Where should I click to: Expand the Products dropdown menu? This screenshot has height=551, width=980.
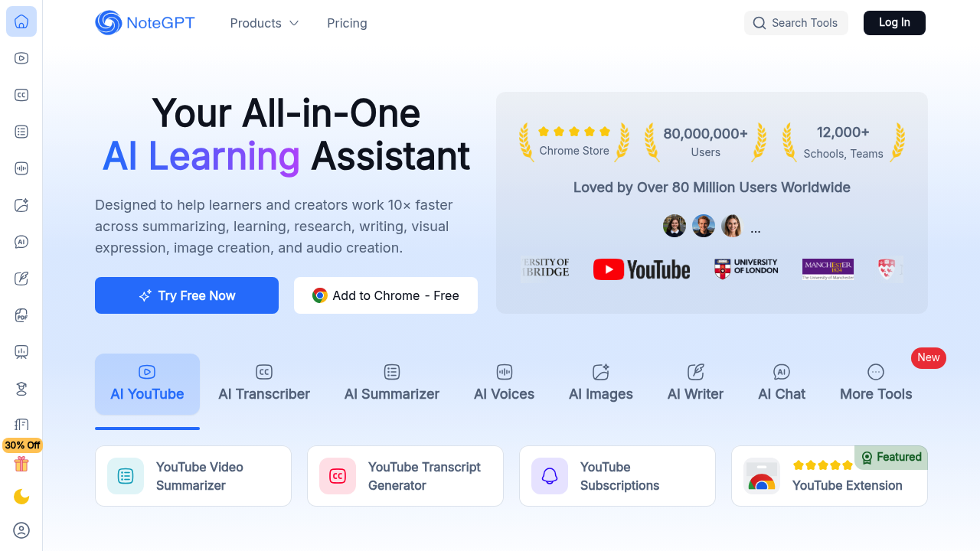pyautogui.click(x=264, y=23)
